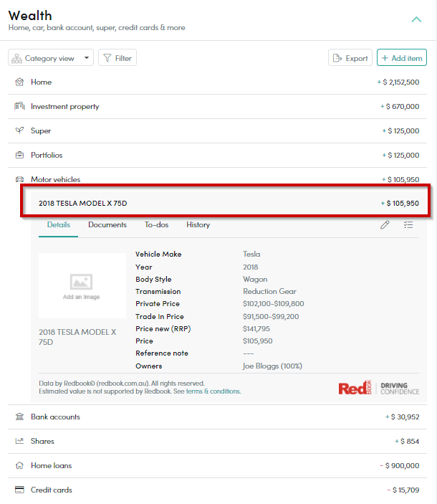Image resolution: width=437 pixels, height=504 pixels.
Task: Expand the Credit cards row
Action: [217, 490]
